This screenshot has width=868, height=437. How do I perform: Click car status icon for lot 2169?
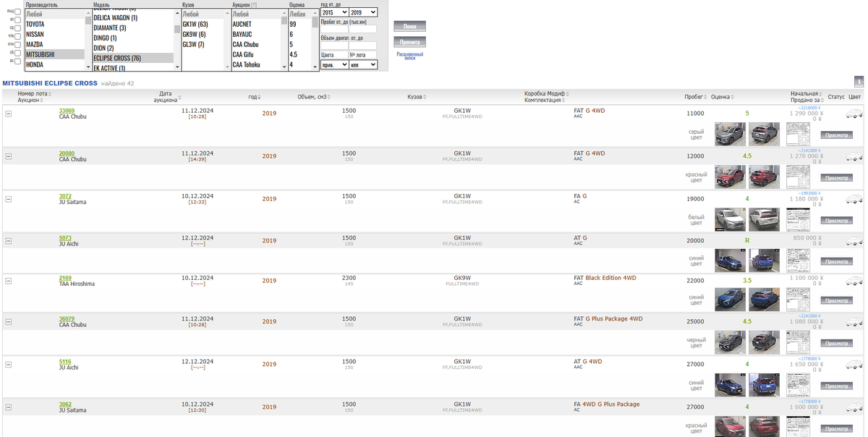(x=854, y=281)
